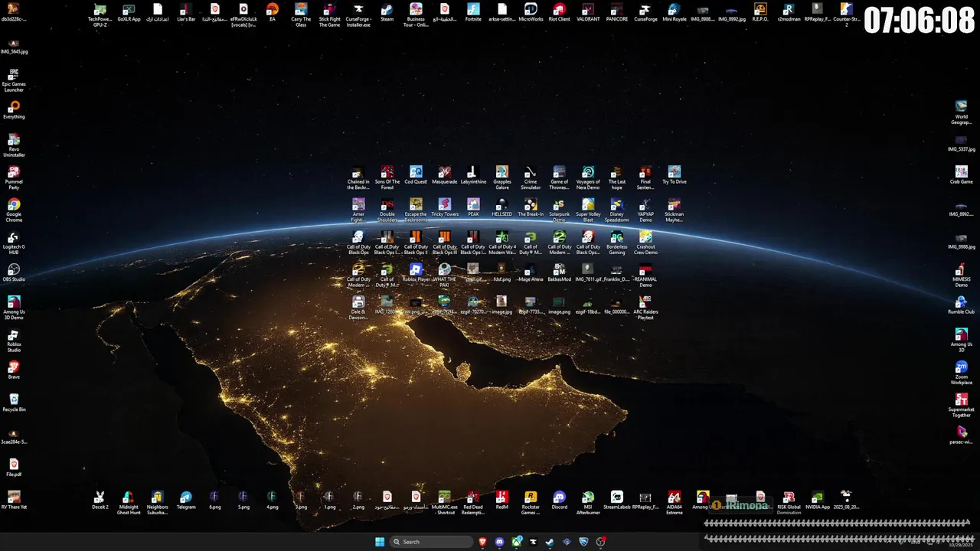Image resolution: width=980 pixels, height=551 pixels.
Task: Launch Try To Drive shortcut
Action: tap(675, 174)
